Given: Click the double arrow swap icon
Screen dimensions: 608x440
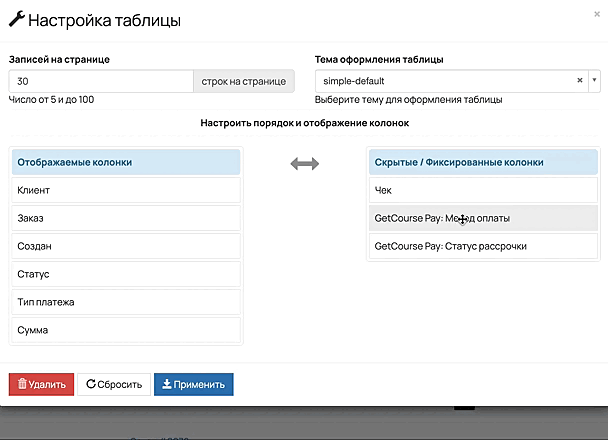Looking at the screenshot, I should tap(304, 163).
